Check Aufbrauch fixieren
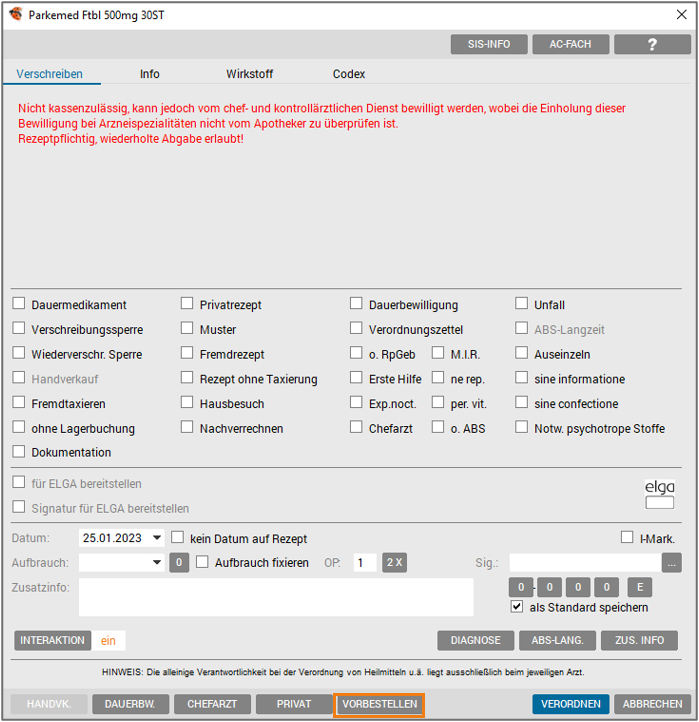Screen dimensions: 699x722 [x=202, y=562]
